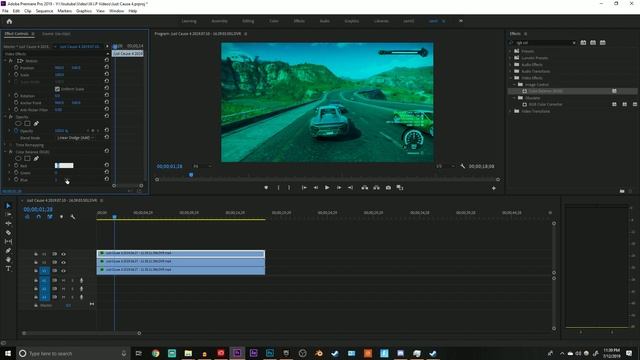Image resolution: width=640 pixels, height=360 pixels.
Task: Create rectangle mask under Opacity
Action: (x=27, y=123)
